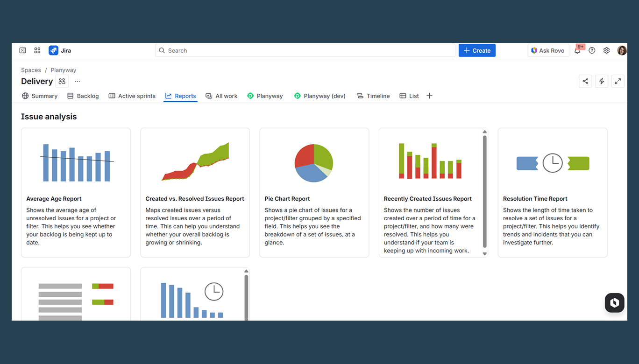Click scroll-up arrow in Recently Created card
Image resolution: width=639 pixels, height=364 pixels.
[x=484, y=132]
